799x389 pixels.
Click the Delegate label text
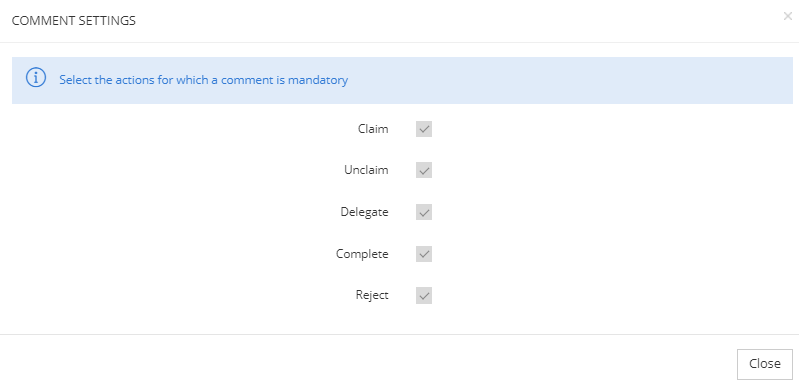364,212
